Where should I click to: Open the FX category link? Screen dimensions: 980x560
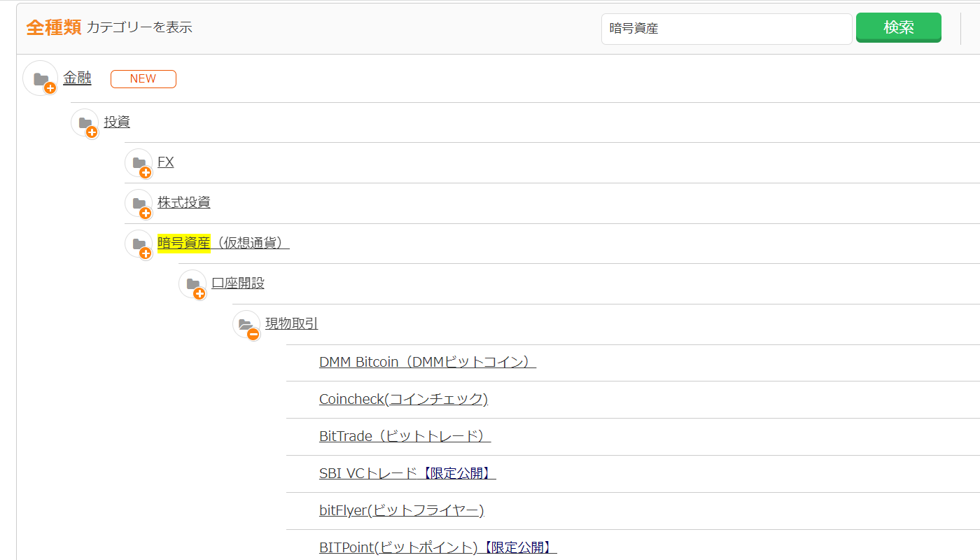pyautogui.click(x=166, y=162)
